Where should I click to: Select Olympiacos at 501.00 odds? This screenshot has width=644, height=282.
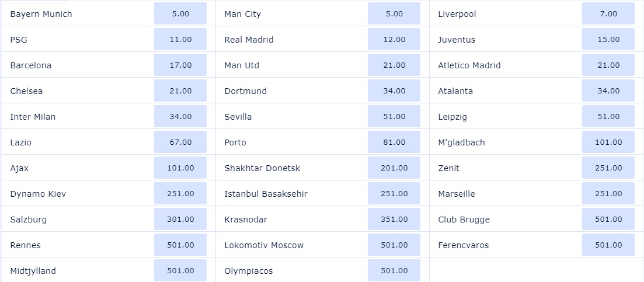point(394,271)
